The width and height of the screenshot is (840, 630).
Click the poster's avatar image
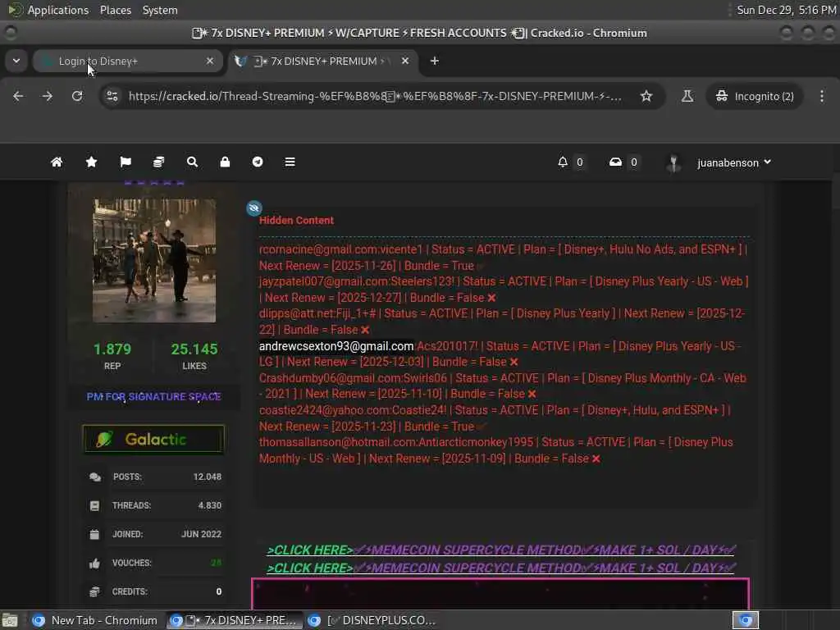(x=154, y=260)
